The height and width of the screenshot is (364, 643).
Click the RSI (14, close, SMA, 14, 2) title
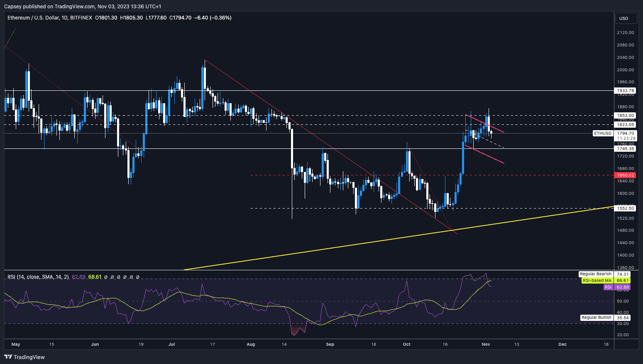pos(37,277)
